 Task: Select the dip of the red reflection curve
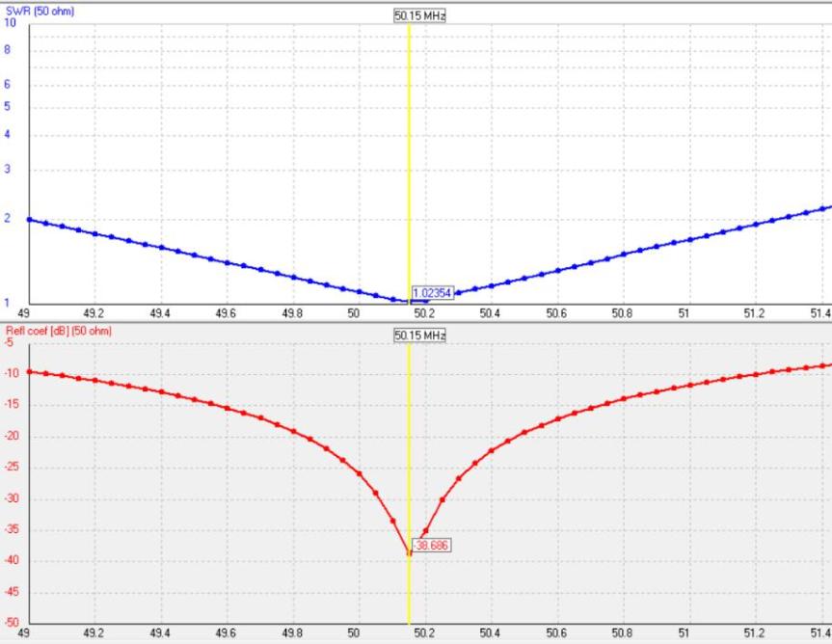pyautogui.click(x=410, y=554)
